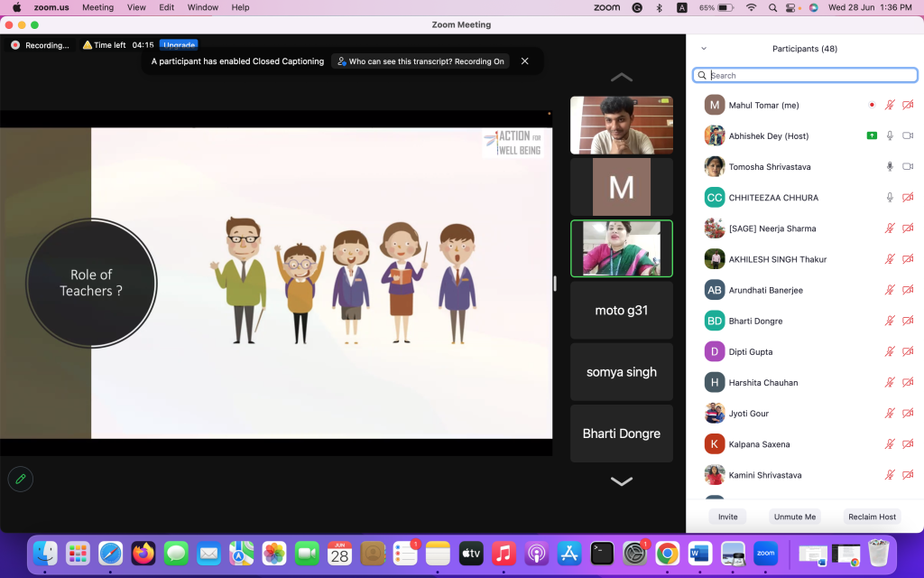Image resolution: width=924 pixels, height=578 pixels.
Task: Toggle Abhishek Dey's video camera icon
Action: (908, 135)
